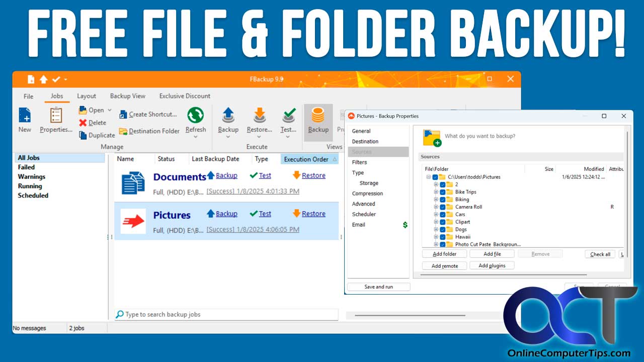Click the search backup jobs field
This screenshot has width=644, height=362.
coord(226,315)
